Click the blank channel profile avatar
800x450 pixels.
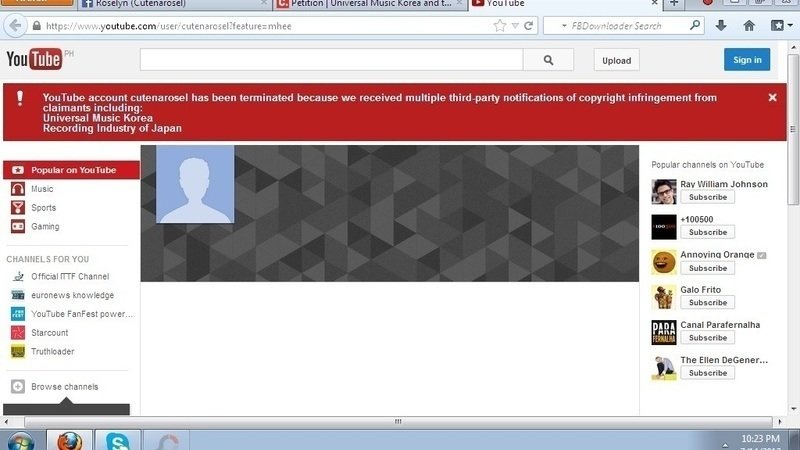click(195, 184)
